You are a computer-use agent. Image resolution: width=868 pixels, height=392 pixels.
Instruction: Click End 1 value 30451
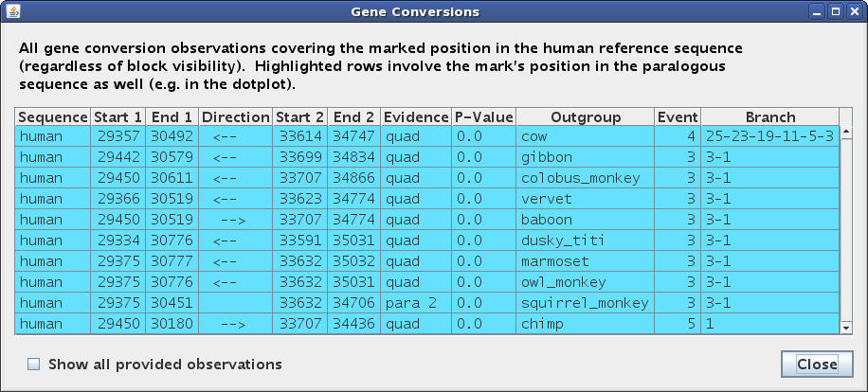(x=172, y=303)
